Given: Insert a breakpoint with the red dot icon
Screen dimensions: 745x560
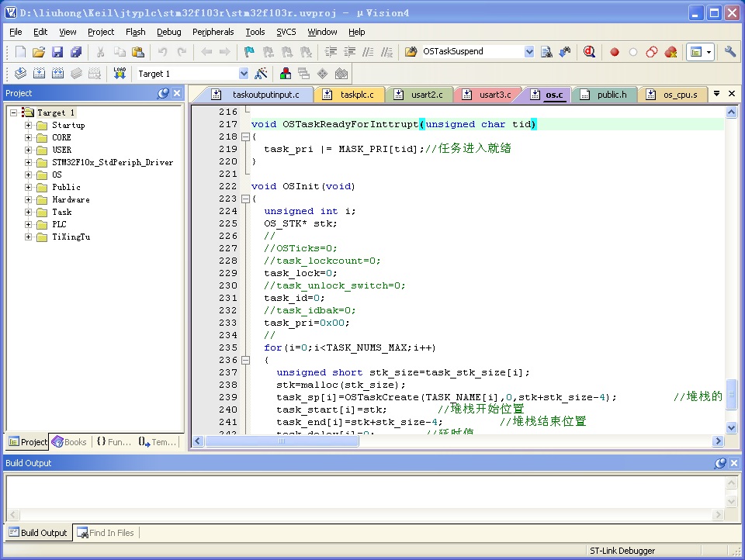Looking at the screenshot, I should pos(615,52).
